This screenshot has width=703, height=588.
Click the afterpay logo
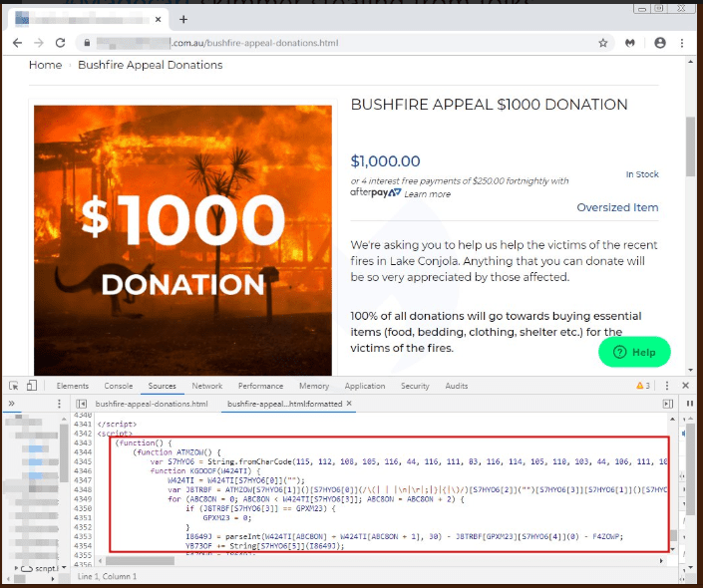[376, 192]
